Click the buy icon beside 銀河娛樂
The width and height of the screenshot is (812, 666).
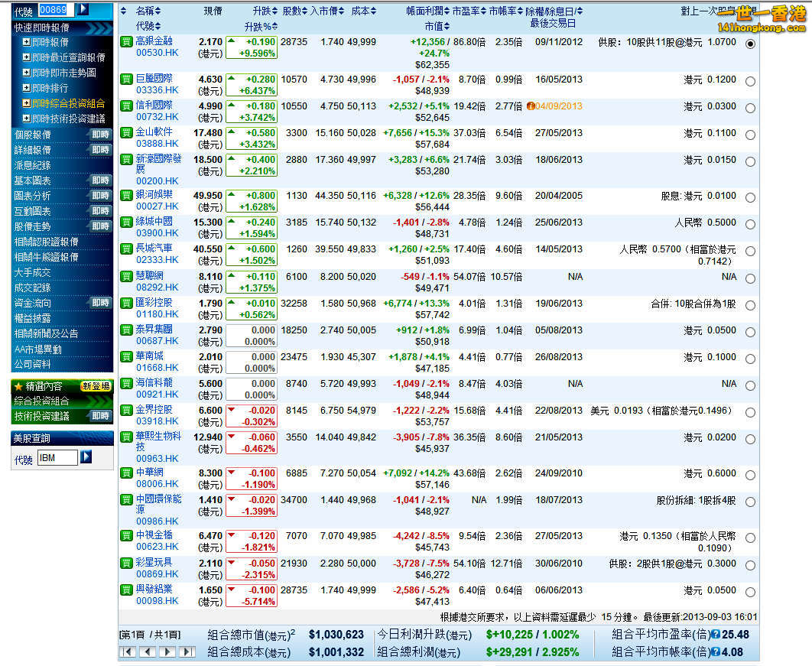click(x=126, y=195)
